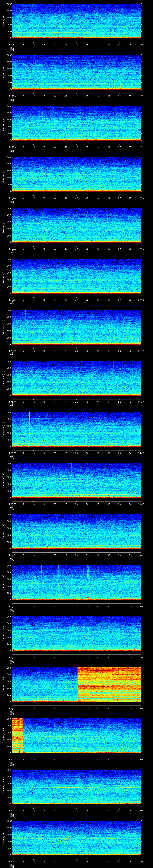Click the 25:00 end time label
The width and height of the screenshot is (153, 868).
(141, 555)
